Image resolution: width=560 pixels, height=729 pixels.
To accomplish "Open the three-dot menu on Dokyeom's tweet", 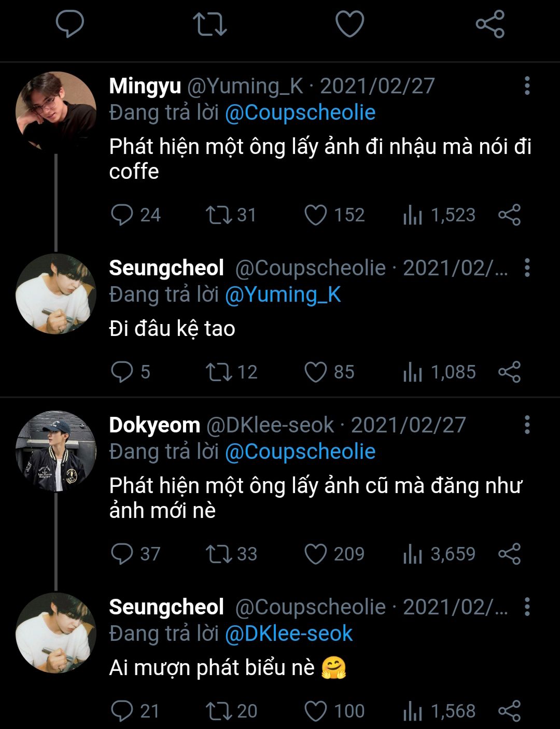I will 527,425.
